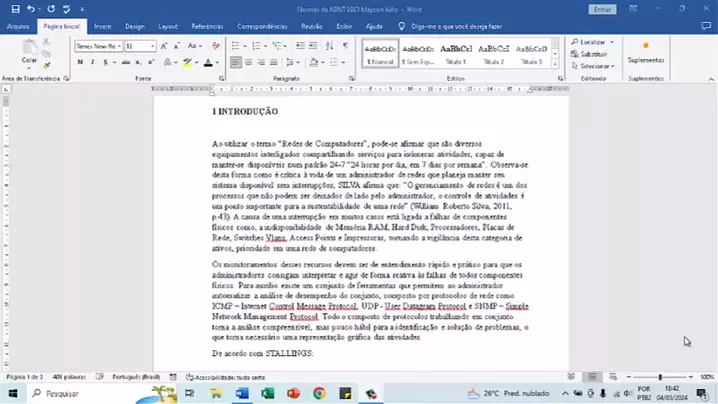Click the Entrar sign-in button

[x=602, y=9]
